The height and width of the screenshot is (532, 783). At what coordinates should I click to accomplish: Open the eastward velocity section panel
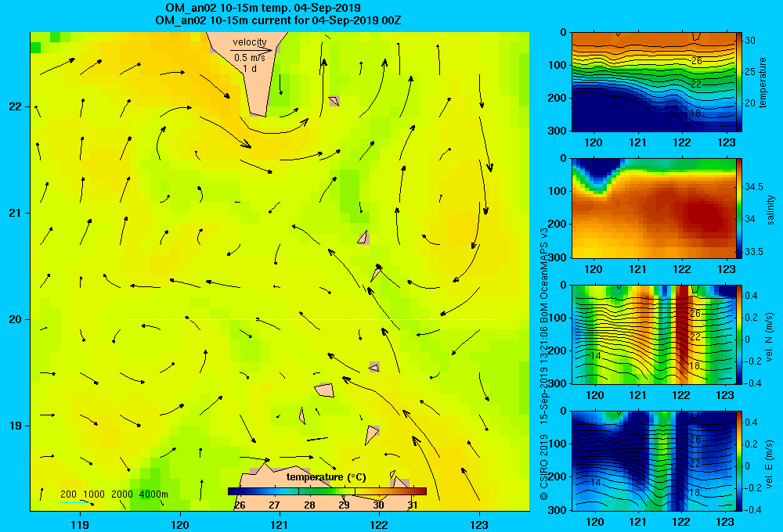[x=654, y=461]
